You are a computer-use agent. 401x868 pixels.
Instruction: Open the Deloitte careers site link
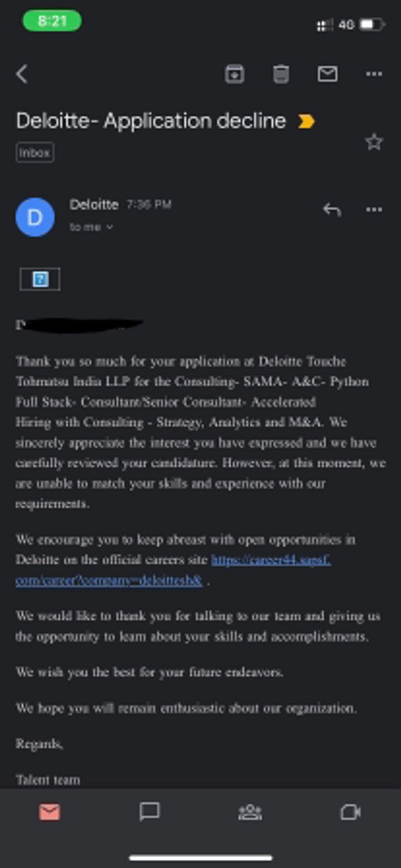click(x=270, y=560)
